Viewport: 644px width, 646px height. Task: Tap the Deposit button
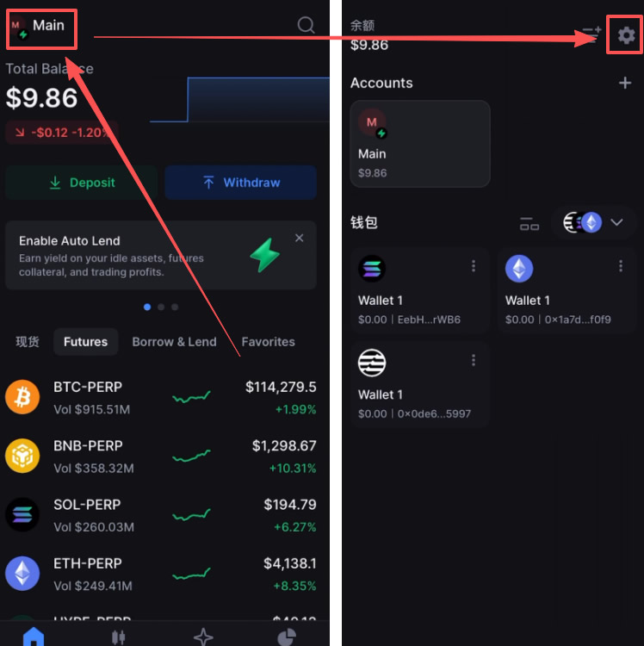[82, 183]
